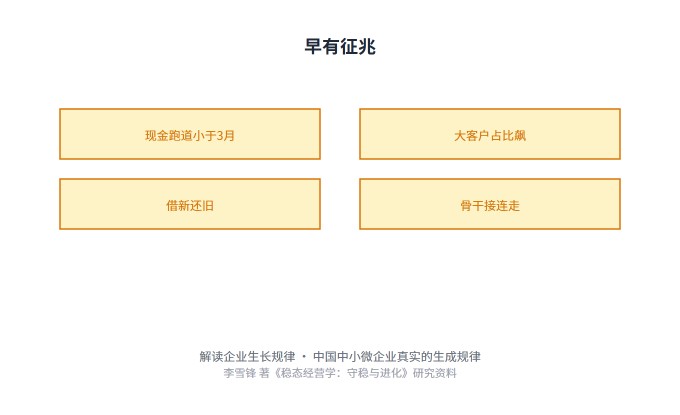Click author name 李雪锋
Viewport: 680px width, 415px height.
[x=240, y=373]
